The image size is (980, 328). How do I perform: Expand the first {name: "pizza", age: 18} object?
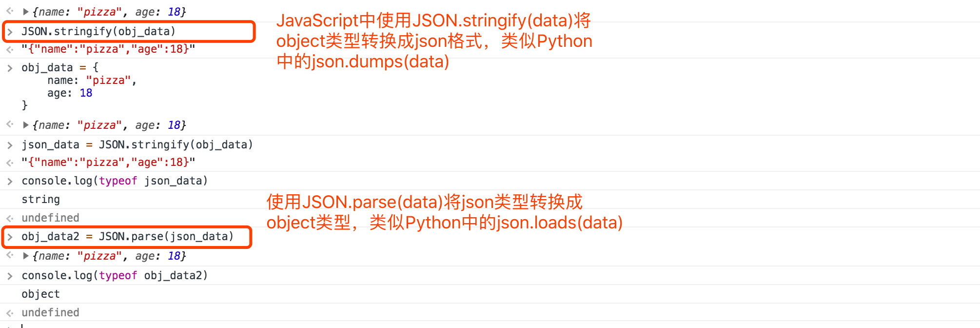pyautogui.click(x=26, y=12)
